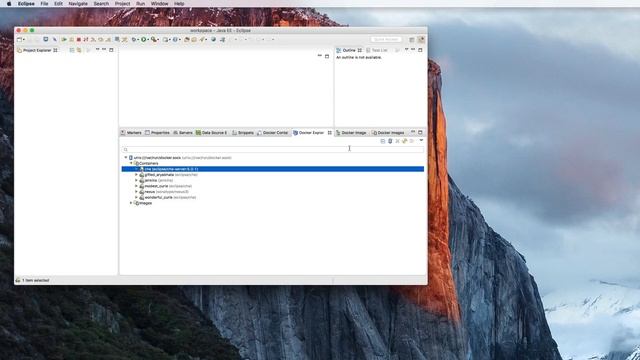Open the Apple menu

[x=9, y=4]
